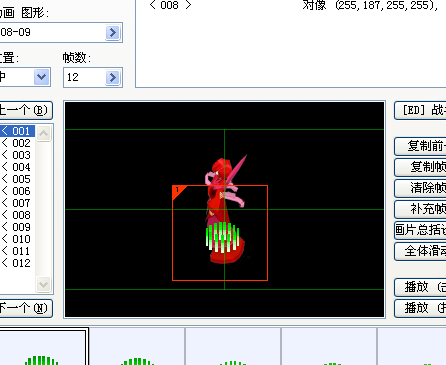446x365 pixels.
Task: Click the upper 播放 play button
Action: click(x=420, y=287)
